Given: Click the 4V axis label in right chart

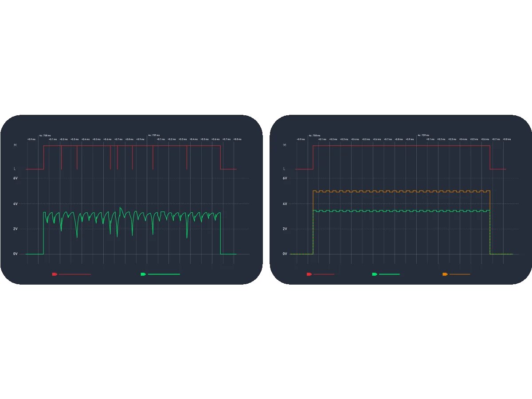Looking at the screenshot, I should [285, 204].
